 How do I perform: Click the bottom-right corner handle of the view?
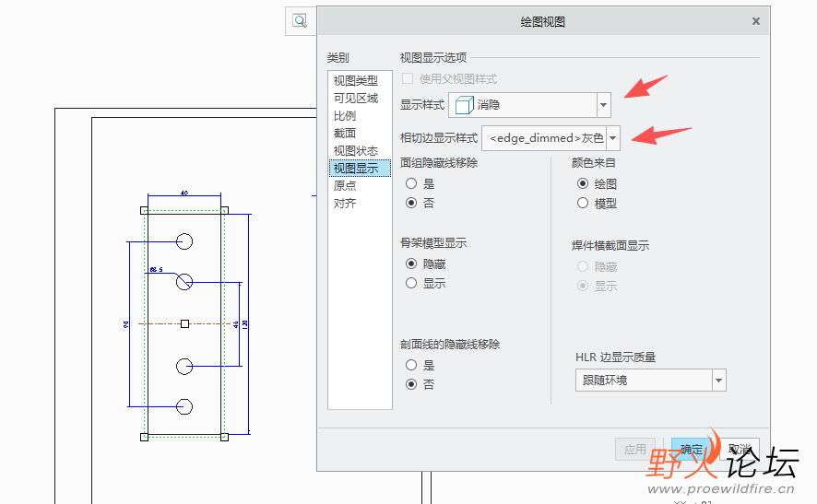point(225,437)
